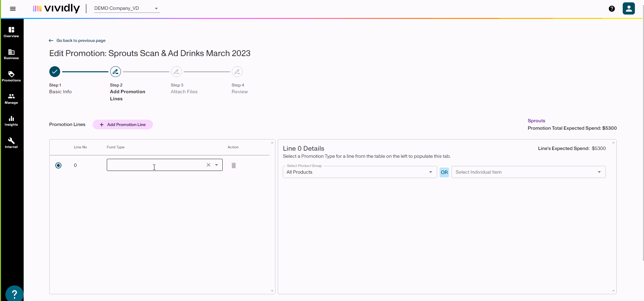Clear the Fund Type field with X
The width and height of the screenshot is (644, 301).
pos(208,165)
